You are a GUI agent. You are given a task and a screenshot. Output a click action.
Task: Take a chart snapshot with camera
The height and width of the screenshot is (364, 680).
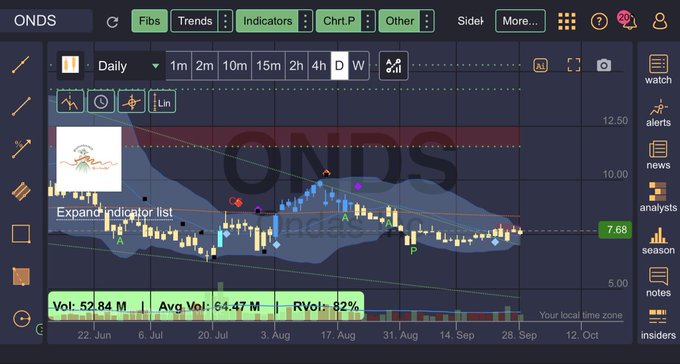[604, 66]
